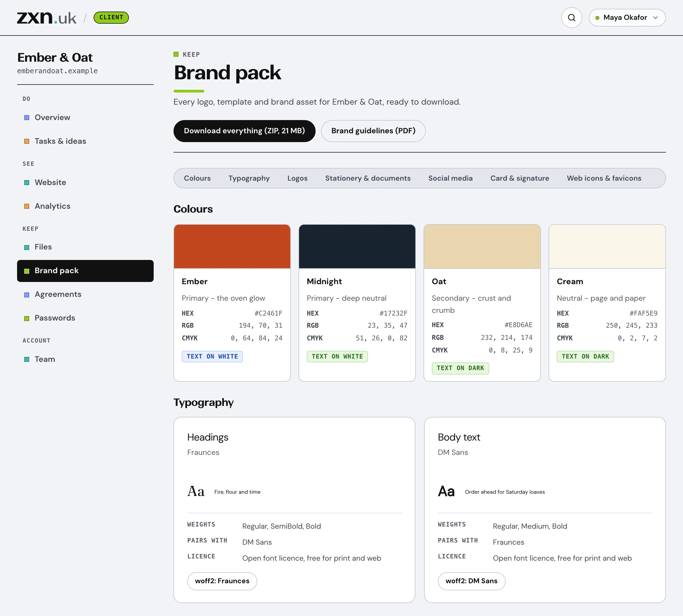Click Cream's TEXT ON DARK tag
This screenshot has height=616, width=683.
tap(585, 356)
